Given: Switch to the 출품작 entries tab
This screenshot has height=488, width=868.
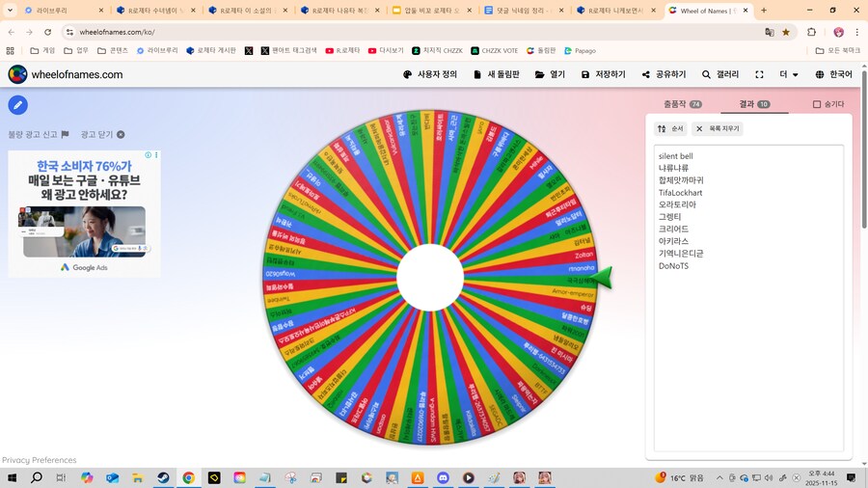Looking at the screenshot, I should (x=683, y=104).
